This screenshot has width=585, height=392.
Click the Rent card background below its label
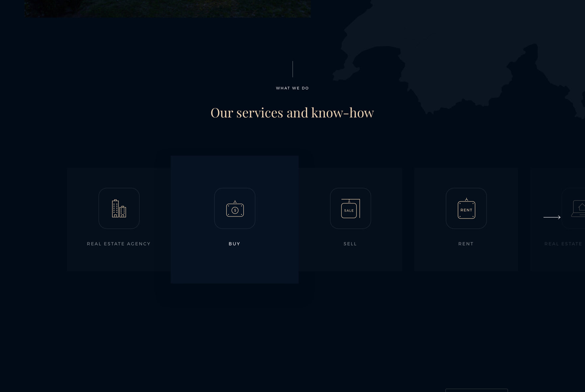coord(466,261)
